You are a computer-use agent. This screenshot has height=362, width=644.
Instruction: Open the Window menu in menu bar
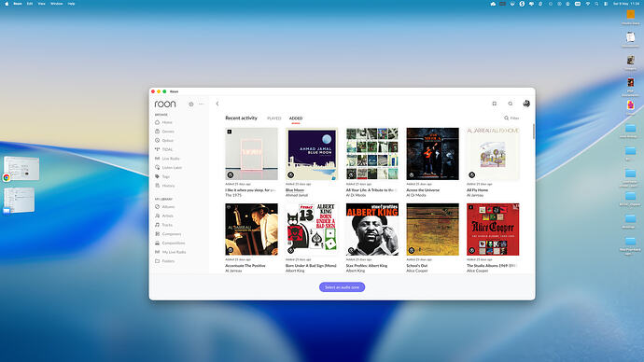coord(56,4)
